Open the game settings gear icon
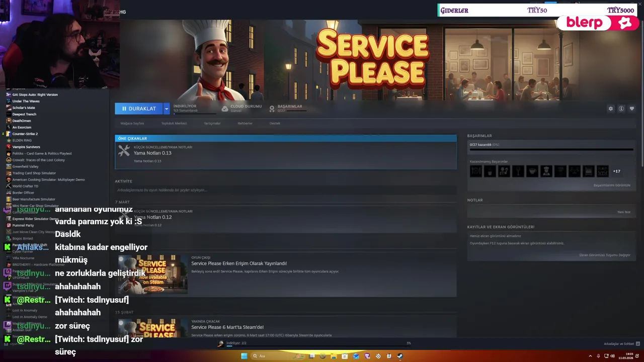Viewport: 644px width, 362px height. 611,109
